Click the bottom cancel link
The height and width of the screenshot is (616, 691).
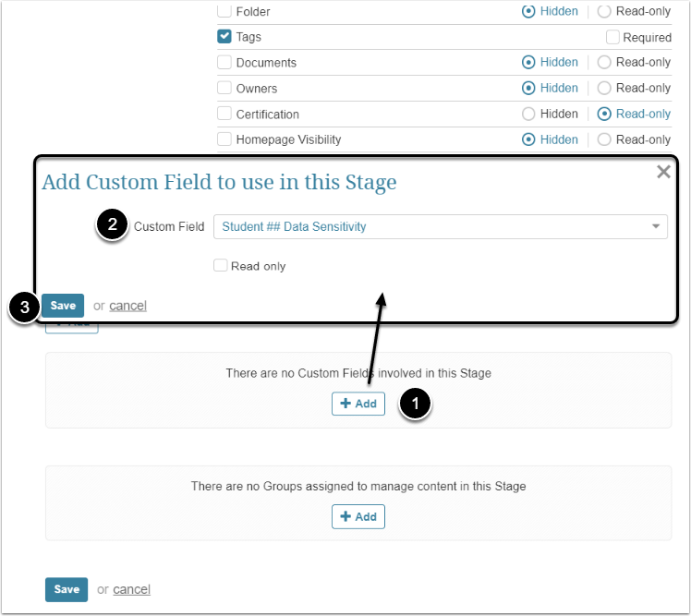131,589
